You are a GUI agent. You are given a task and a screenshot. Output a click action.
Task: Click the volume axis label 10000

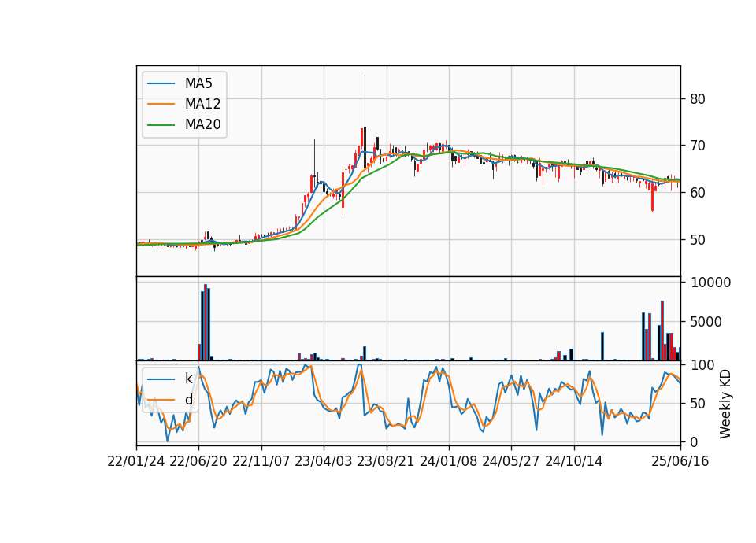coord(710,283)
